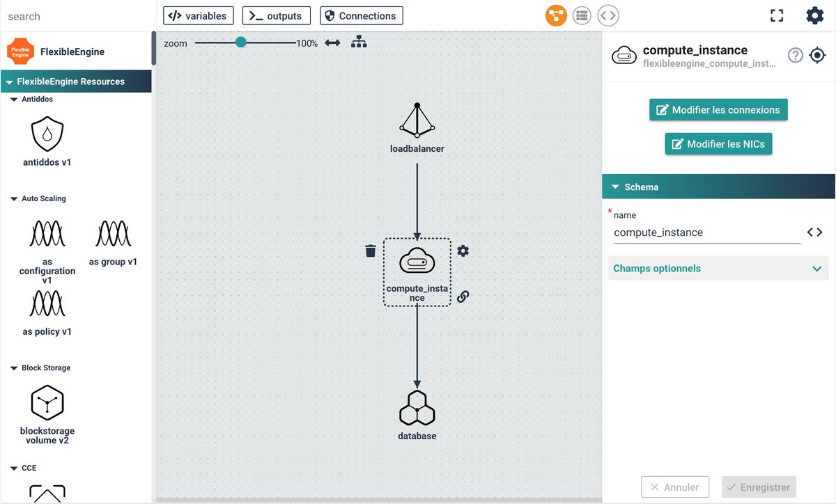Open compute_instance settings via gear icon

[463, 251]
